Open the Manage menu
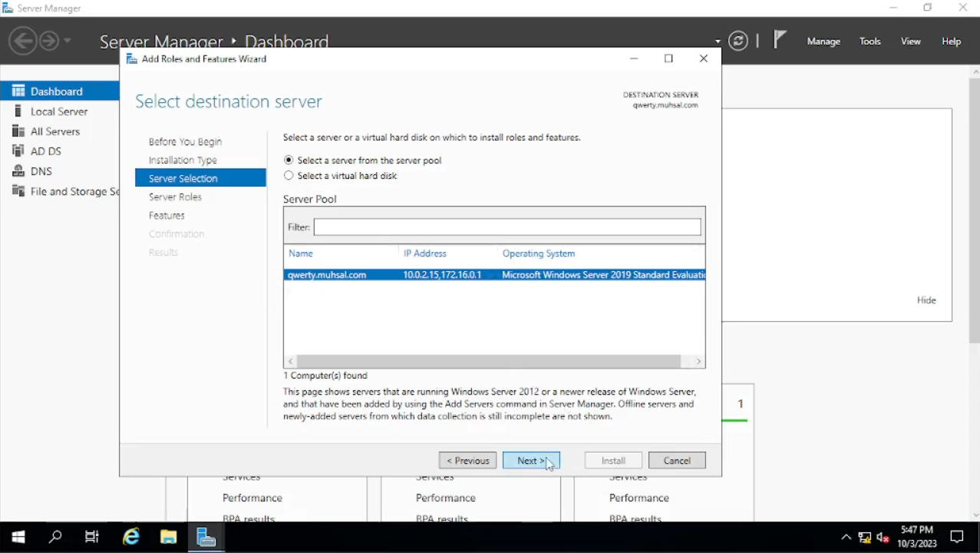This screenshot has height=553, width=980. pyautogui.click(x=823, y=41)
